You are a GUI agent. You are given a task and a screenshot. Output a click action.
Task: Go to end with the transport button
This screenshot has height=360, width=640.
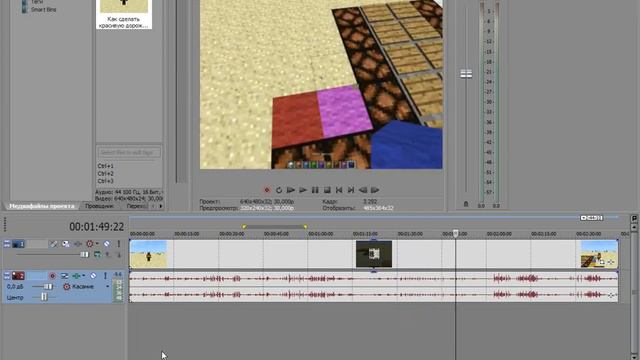[x=351, y=190]
